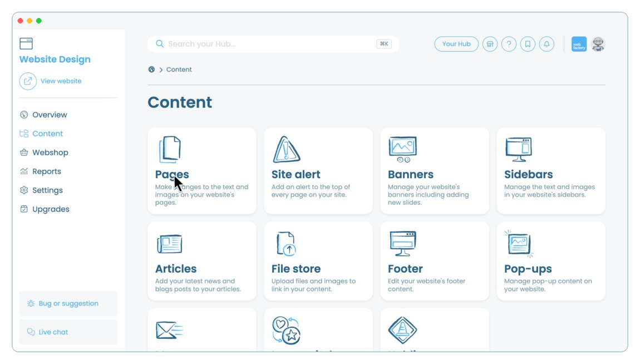Click the Overview sidebar icon
Image resolution: width=640 pixels, height=364 pixels.
(x=24, y=115)
